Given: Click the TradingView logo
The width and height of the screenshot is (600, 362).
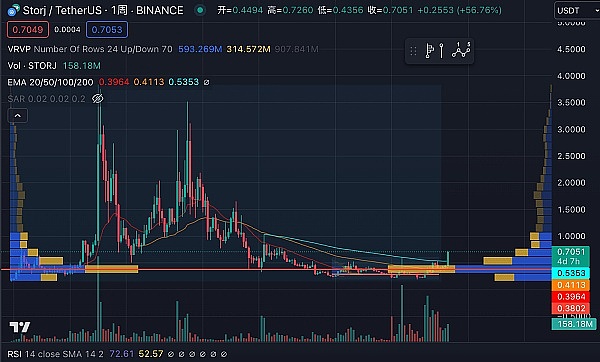Looking at the screenshot, I should pyautogui.click(x=20, y=327).
